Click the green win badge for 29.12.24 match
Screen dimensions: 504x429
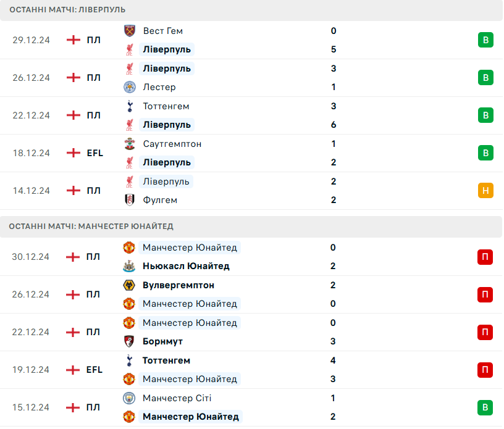point(485,40)
